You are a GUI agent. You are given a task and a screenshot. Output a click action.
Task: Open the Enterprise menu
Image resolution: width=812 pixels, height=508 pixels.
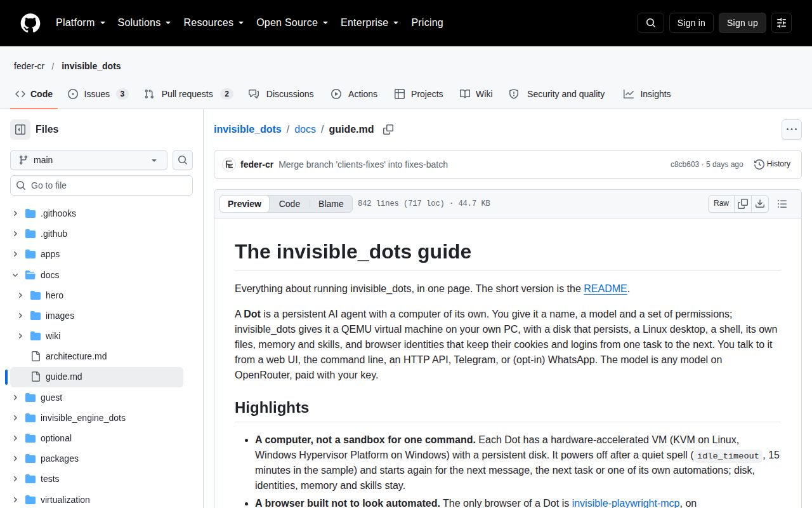pyautogui.click(x=369, y=23)
